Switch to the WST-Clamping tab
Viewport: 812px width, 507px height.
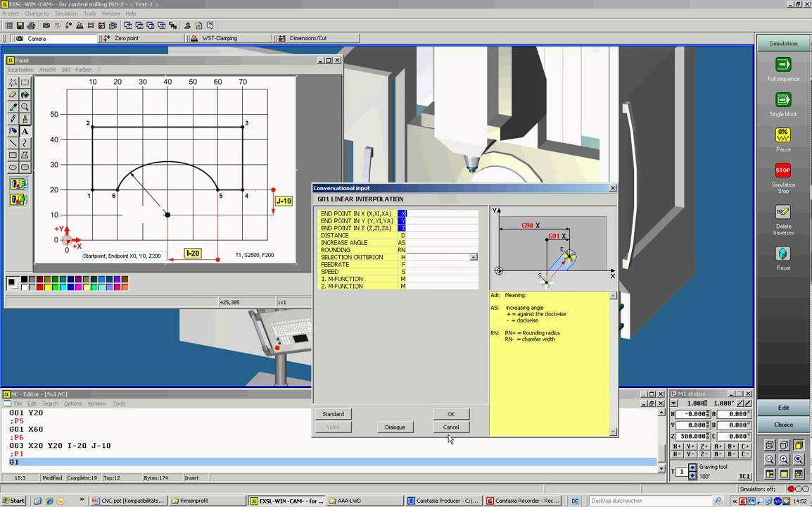[230, 38]
